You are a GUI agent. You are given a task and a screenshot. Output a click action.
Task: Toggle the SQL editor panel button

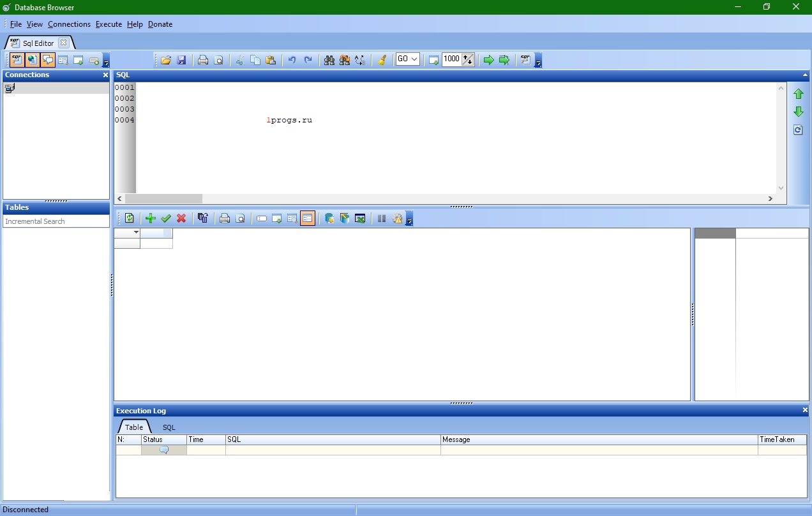tap(17, 60)
